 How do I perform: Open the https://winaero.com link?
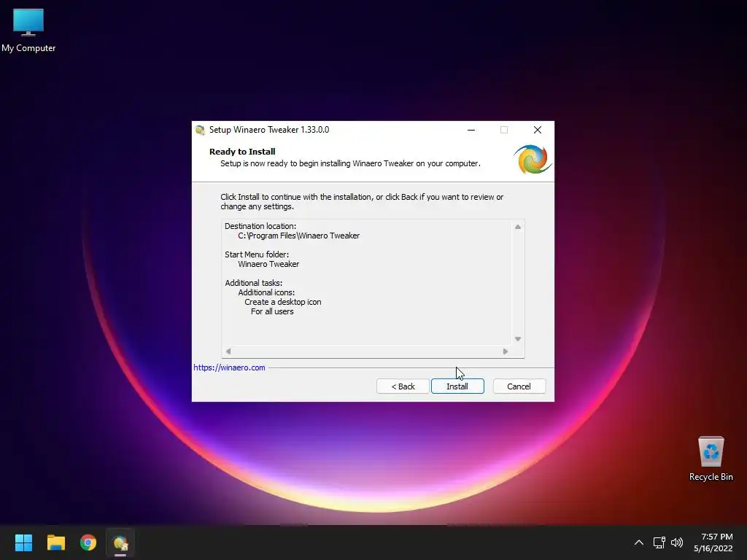(229, 367)
